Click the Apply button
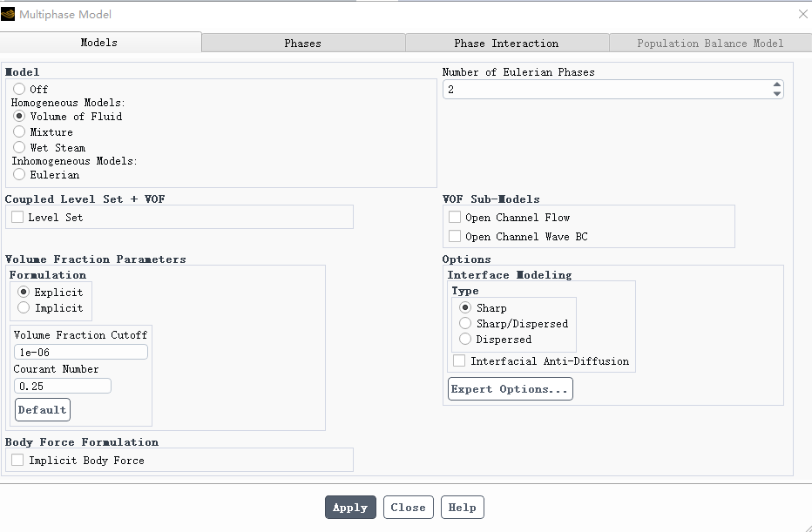 [x=350, y=508]
